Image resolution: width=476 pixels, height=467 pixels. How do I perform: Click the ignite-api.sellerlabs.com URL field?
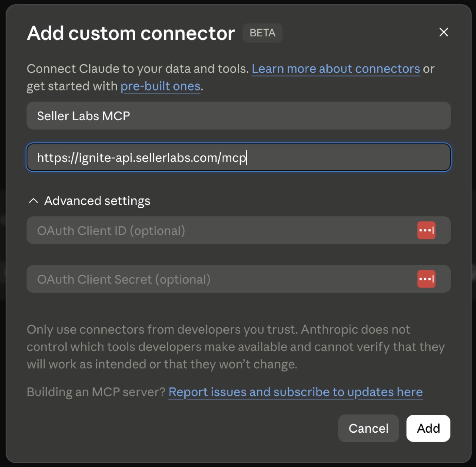point(239,157)
